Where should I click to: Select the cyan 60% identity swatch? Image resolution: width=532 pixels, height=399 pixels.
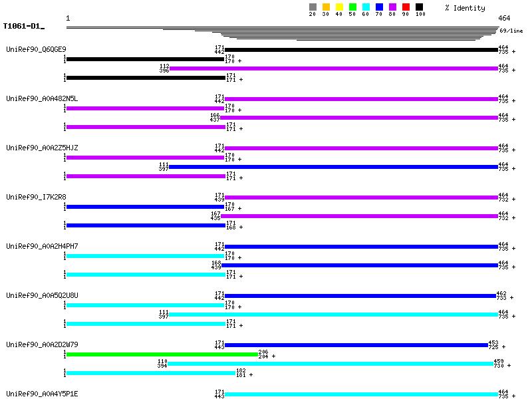click(366, 7)
